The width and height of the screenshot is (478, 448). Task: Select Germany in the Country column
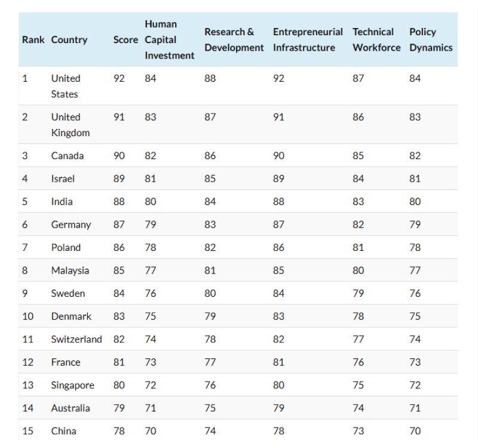point(71,225)
